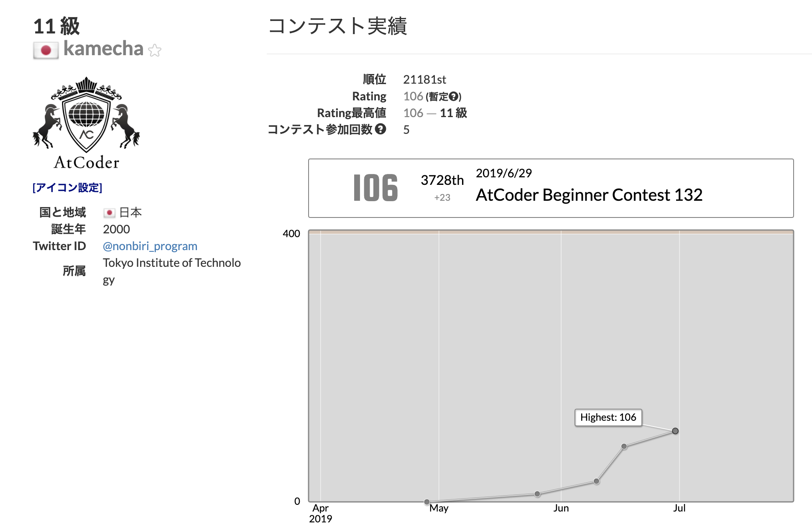Screen dimensions: 812x532
Task: Toggle the Highest: 106 tooltip visibility
Action: [x=608, y=417]
